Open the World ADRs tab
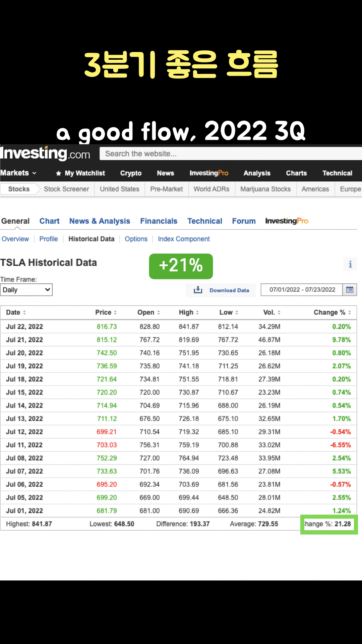This screenshot has height=644, width=362. 212,189
